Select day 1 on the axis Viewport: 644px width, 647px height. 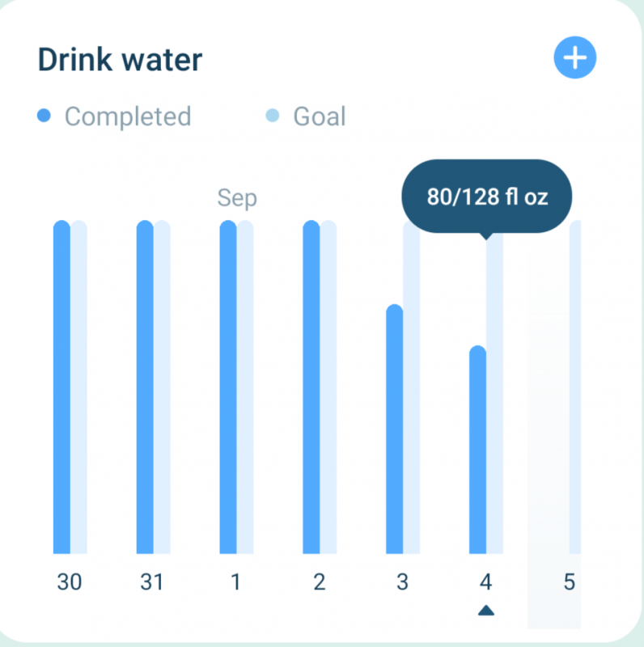coord(235,582)
